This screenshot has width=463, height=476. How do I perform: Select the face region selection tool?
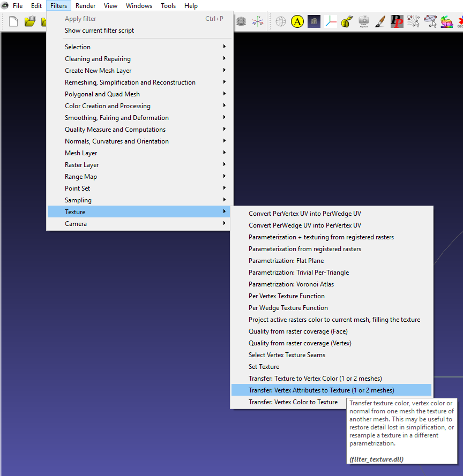(430, 21)
